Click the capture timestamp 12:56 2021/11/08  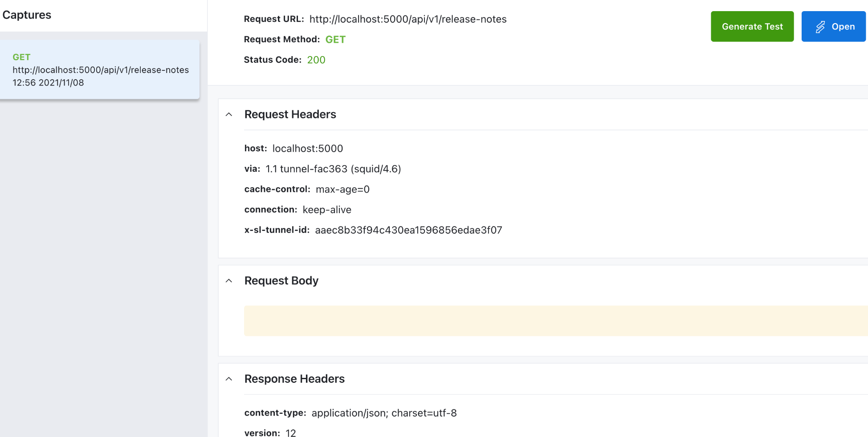coord(48,82)
